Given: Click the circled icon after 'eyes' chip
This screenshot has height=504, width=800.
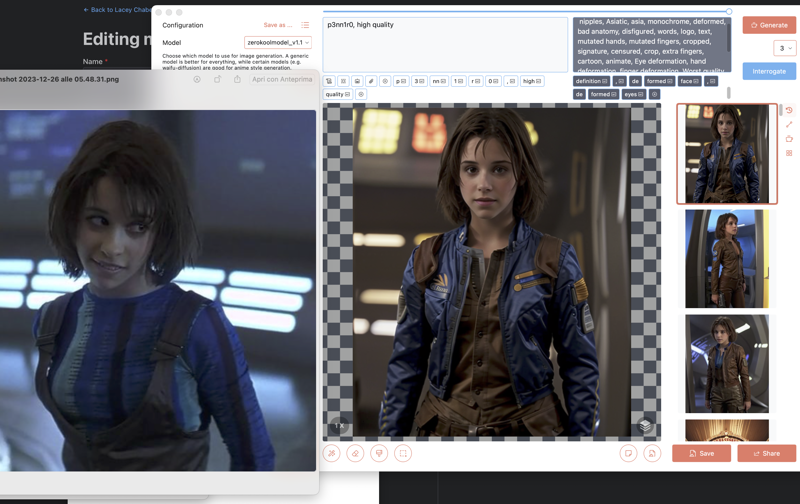Looking at the screenshot, I should tap(655, 94).
